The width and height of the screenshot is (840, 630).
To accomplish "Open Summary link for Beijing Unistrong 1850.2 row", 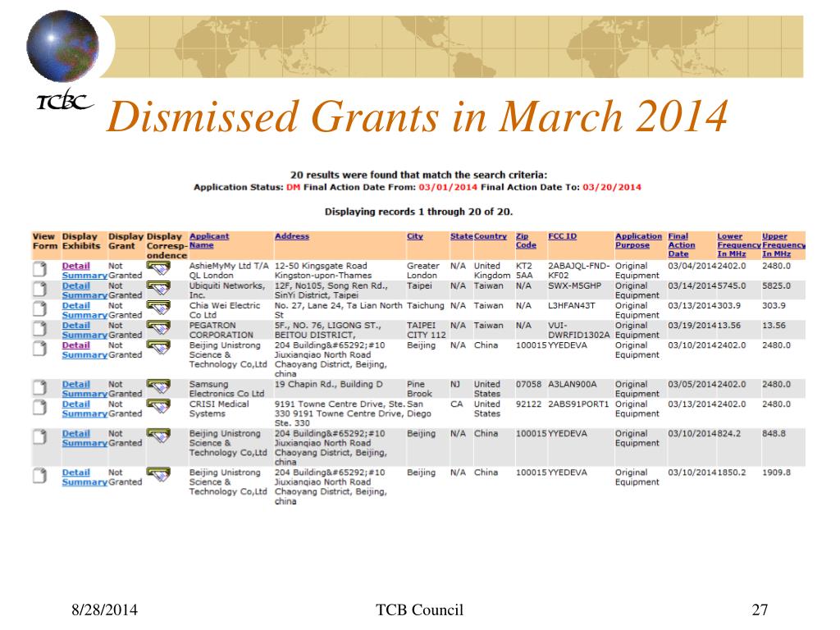I will click(x=84, y=482).
